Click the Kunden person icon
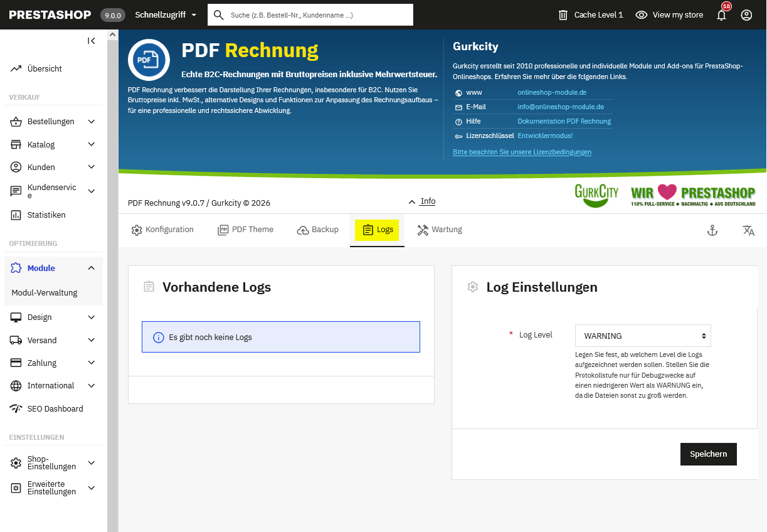Image resolution: width=767 pixels, height=532 pixels. click(16, 168)
